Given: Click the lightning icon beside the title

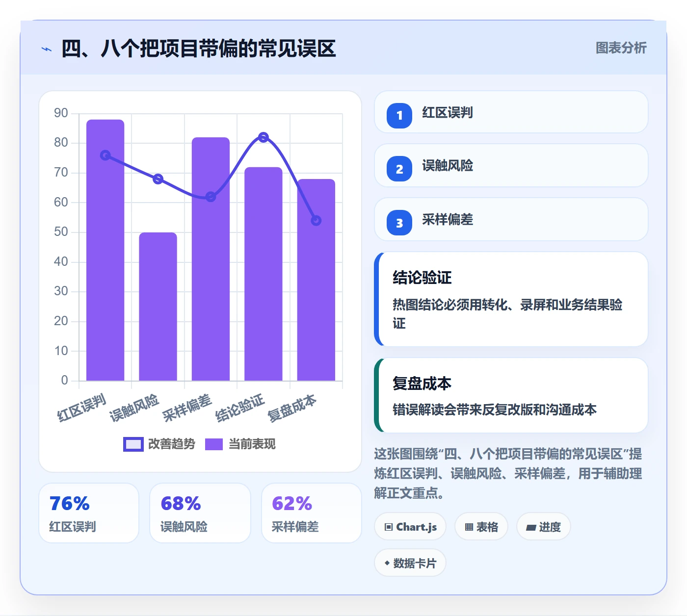Looking at the screenshot, I should (x=47, y=49).
